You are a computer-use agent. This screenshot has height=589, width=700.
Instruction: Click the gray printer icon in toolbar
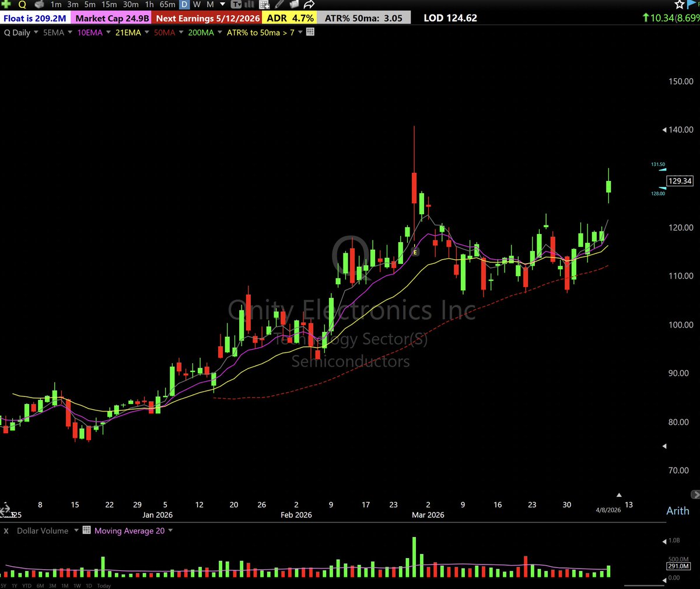(x=39, y=4)
